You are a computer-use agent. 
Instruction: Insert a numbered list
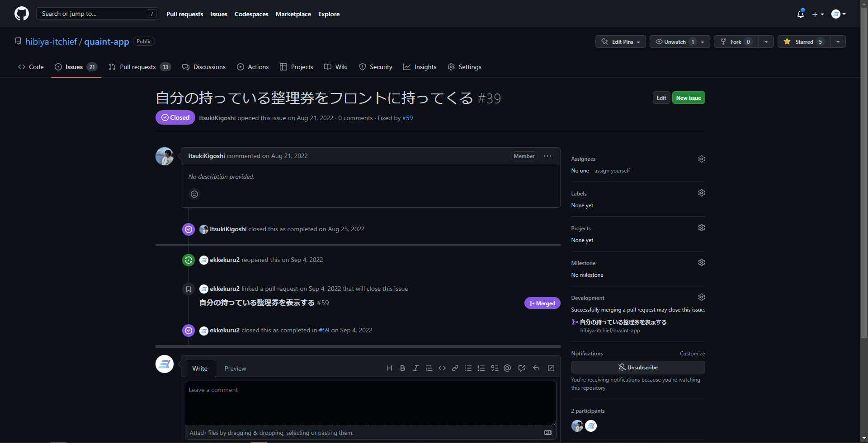coord(481,368)
